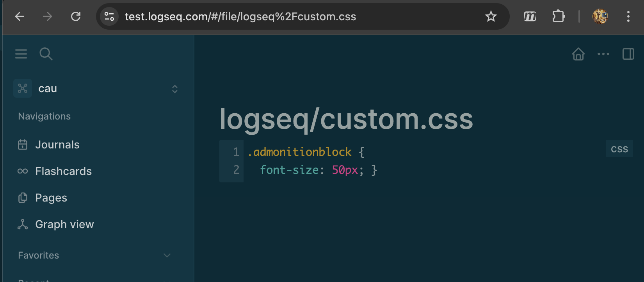644x282 pixels.
Task: Open the browser Extensions puzzle icon
Action: tap(558, 16)
